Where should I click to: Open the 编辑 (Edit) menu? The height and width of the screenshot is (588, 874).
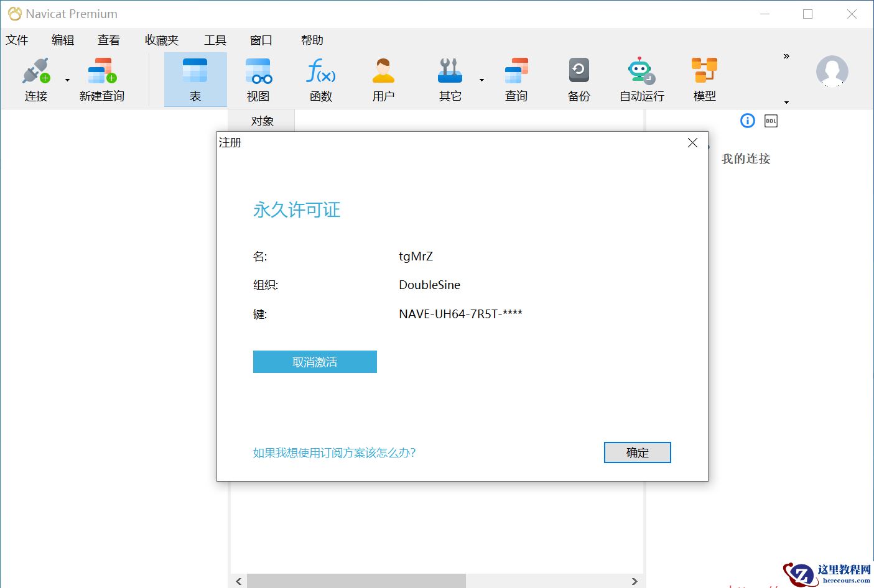click(x=63, y=40)
